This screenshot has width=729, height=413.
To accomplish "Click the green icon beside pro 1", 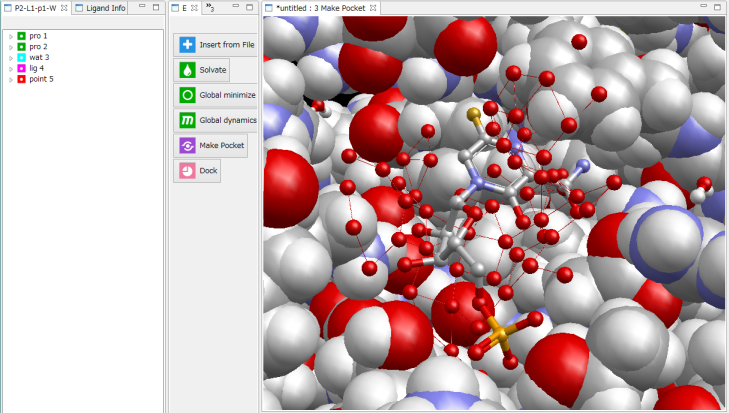I will pyautogui.click(x=21, y=36).
